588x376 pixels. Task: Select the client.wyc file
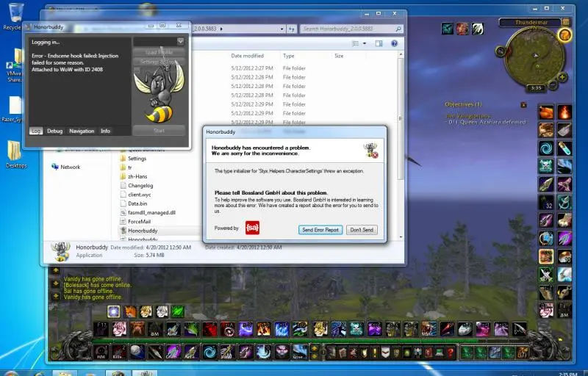point(139,195)
